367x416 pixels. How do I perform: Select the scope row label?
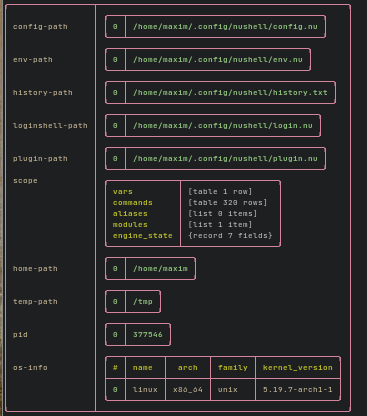25,181
